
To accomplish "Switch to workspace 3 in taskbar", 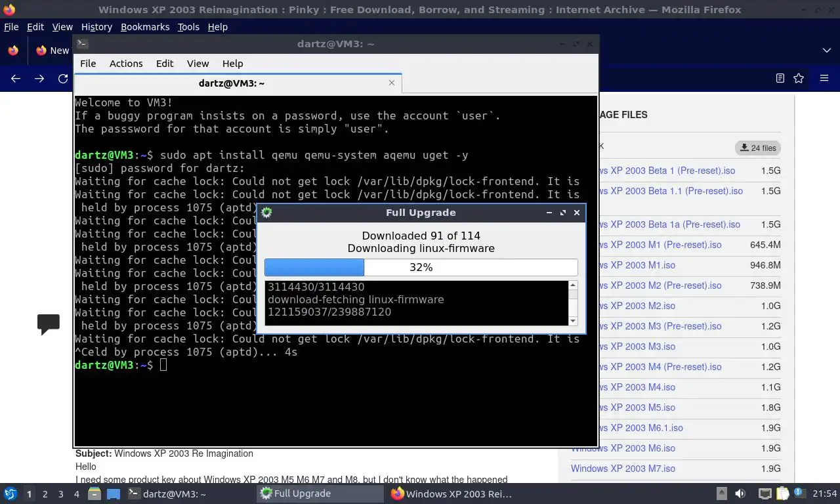I will pyautogui.click(x=60, y=494).
